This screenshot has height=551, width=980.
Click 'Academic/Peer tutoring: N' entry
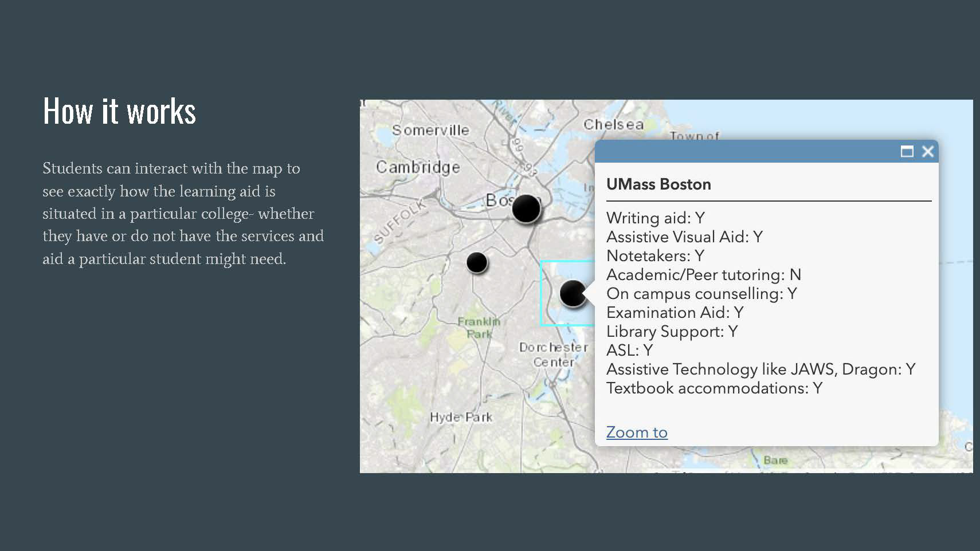pos(704,275)
